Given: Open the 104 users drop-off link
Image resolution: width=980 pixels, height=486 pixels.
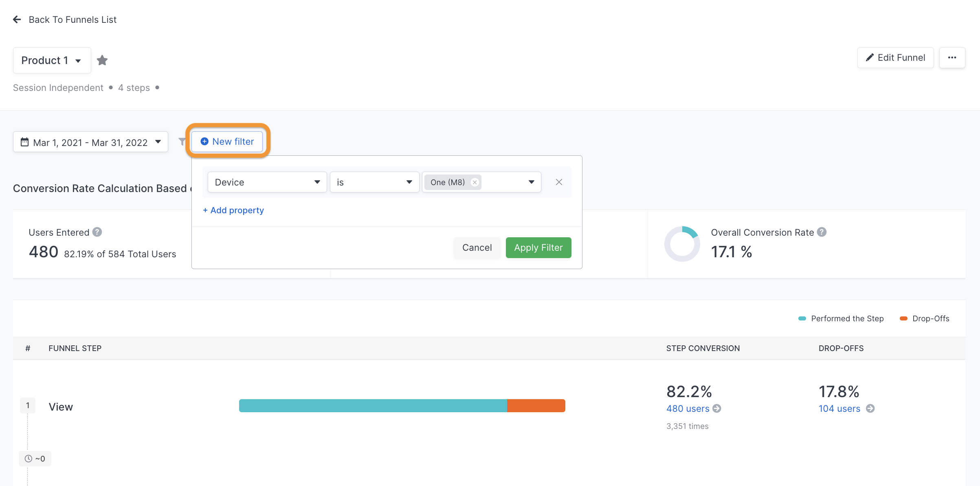Looking at the screenshot, I should click(839, 409).
